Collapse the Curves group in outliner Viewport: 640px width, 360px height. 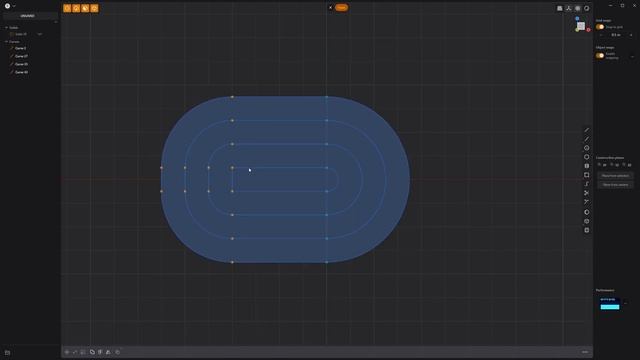(x=7, y=42)
